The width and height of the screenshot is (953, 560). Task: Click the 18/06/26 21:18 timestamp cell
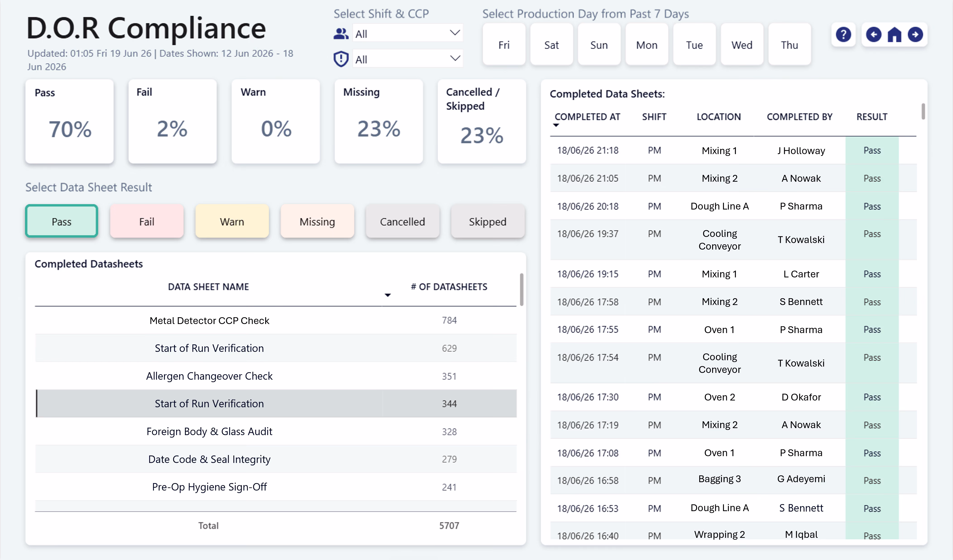pyautogui.click(x=588, y=150)
